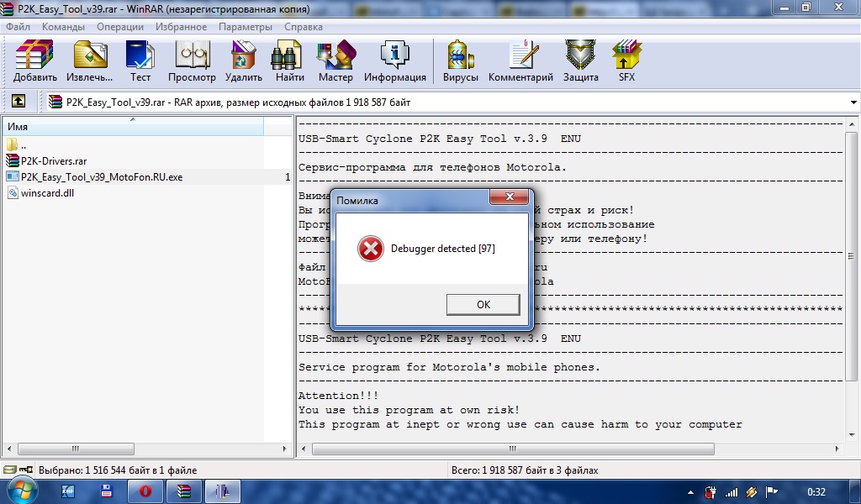Screen dimensions: 861x504
Task: Open the Параметры menu
Action: coord(246,27)
